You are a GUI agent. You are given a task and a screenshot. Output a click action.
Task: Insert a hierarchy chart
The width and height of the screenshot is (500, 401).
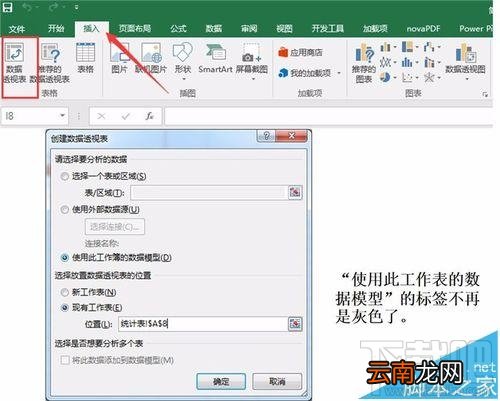tap(407, 46)
